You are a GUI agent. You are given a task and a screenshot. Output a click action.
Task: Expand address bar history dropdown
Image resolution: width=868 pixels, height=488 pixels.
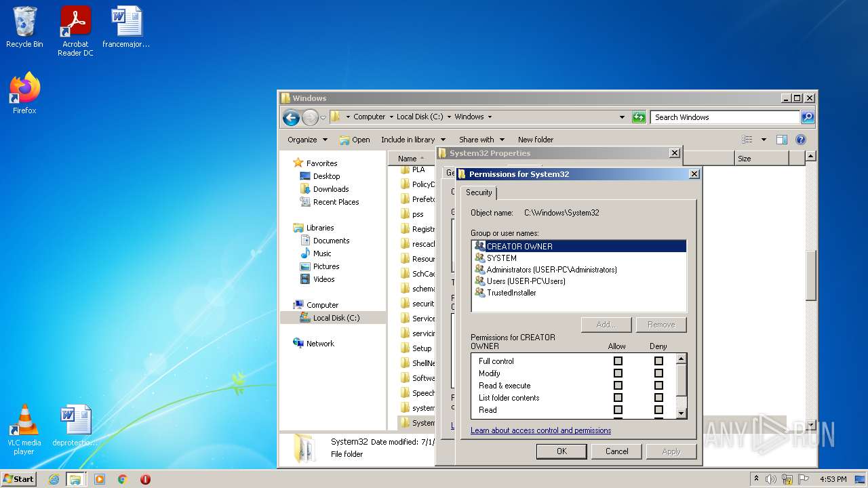pyautogui.click(x=622, y=117)
